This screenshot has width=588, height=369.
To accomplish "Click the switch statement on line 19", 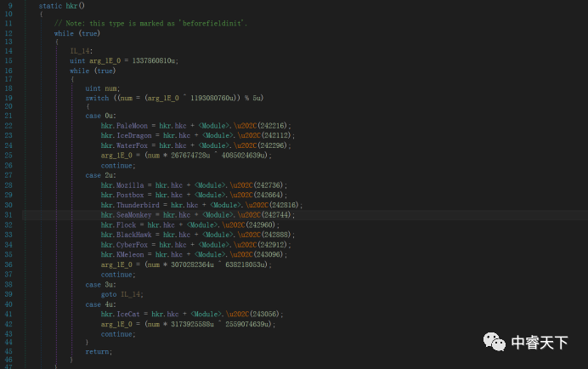I will pyautogui.click(x=174, y=98).
